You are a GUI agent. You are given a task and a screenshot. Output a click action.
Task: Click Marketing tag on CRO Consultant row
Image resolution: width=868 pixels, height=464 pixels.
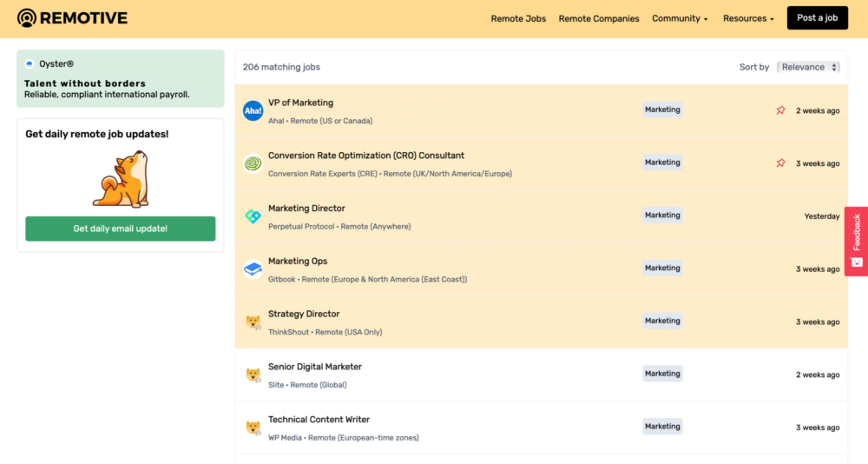[662, 162]
